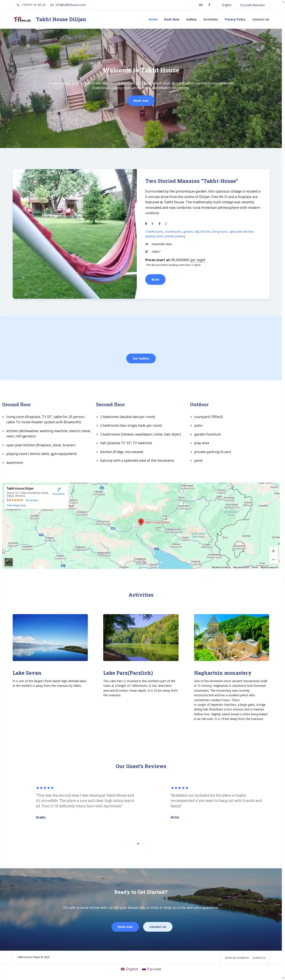Click the THouse logo image
The image size is (285, 980).
[22, 19]
